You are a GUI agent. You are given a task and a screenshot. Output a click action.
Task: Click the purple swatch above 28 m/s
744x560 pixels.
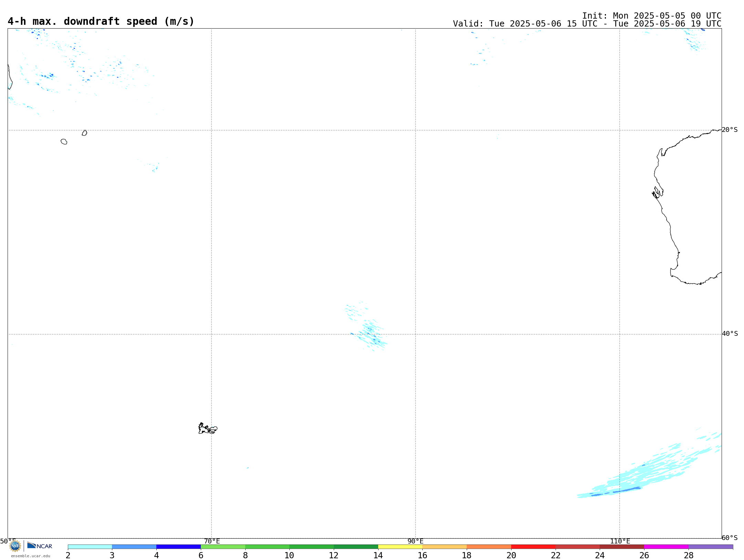tap(711, 547)
